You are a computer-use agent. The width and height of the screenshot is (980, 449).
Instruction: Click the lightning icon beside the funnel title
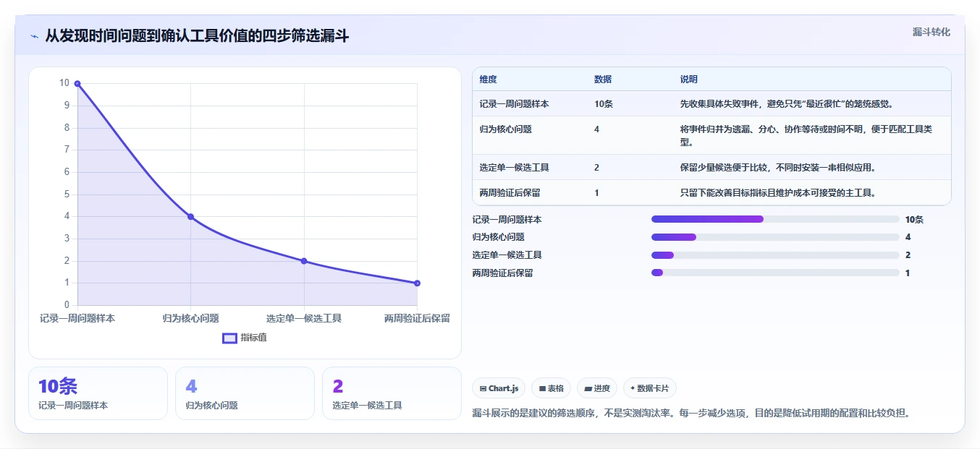pos(34,36)
